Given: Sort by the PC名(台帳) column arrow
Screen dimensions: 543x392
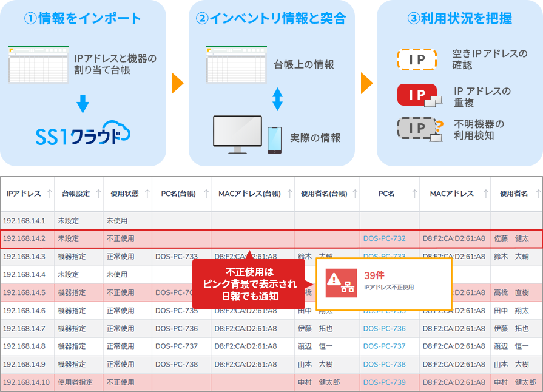Looking at the screenshot, I should click(206, 194).
